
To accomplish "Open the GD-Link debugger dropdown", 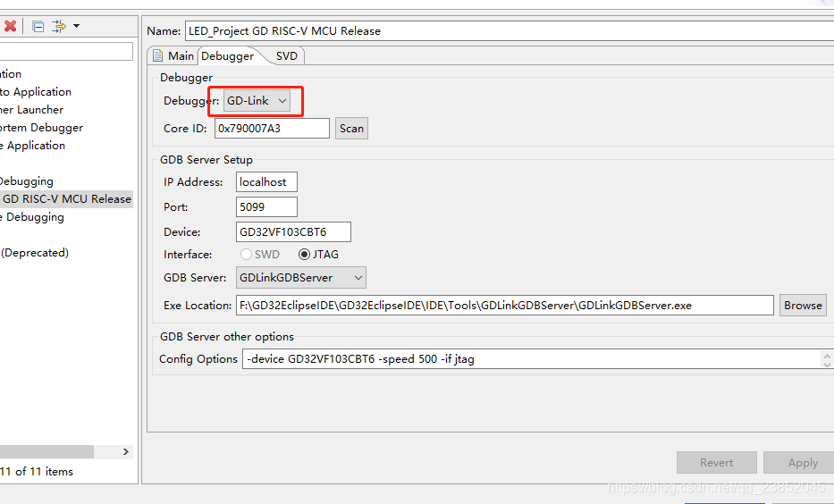I will (x=257, y=100).
